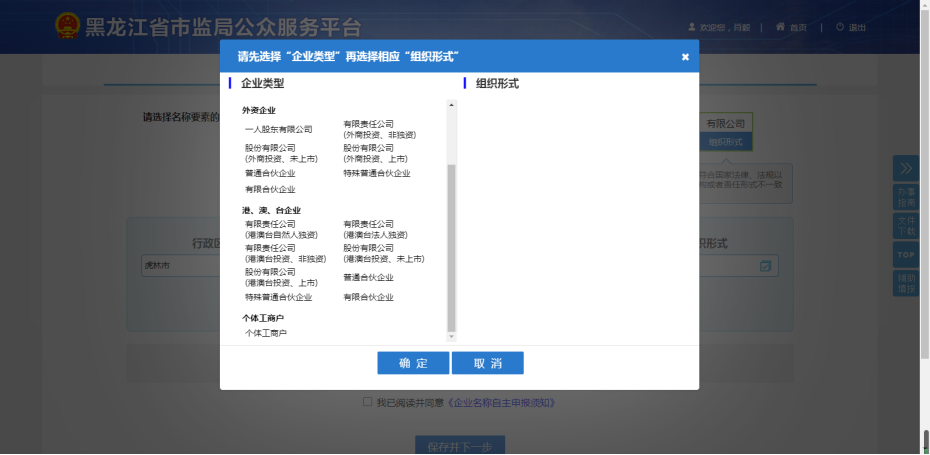Click the enterprise type list scrollbar thumb
The height and width of the screenshot is (455, 930).
(451, 248)
